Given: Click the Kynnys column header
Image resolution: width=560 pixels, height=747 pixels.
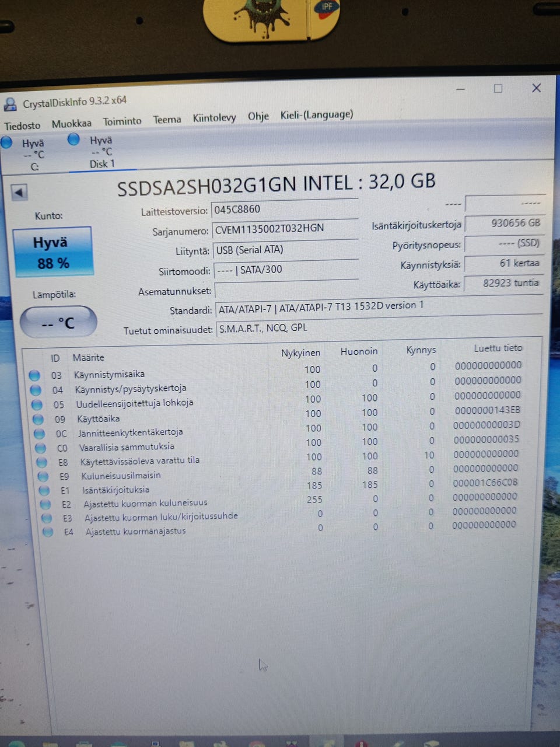Looking at the screenshot, I should pyautogui.click(x=421, y=350).
